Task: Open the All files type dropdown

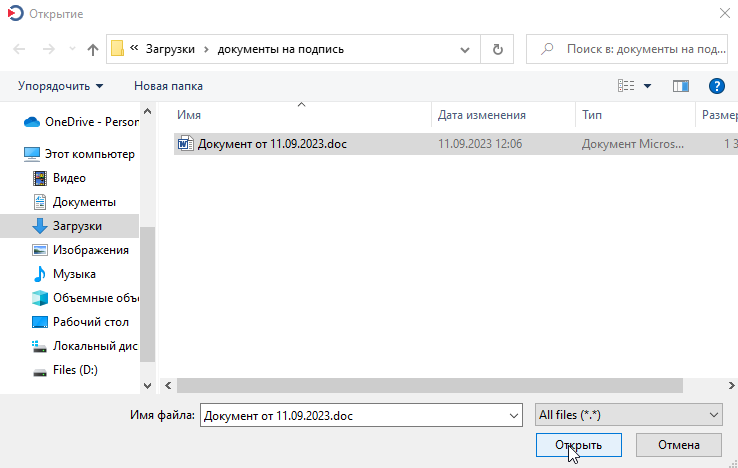Action: pos(629,414)
